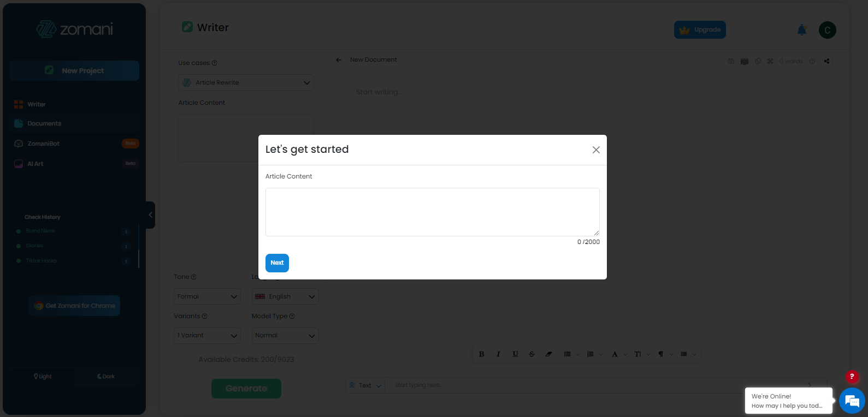868x417 pixels.
Task: Click Get Zomani for Chrome
Action: tap(74, 306)
